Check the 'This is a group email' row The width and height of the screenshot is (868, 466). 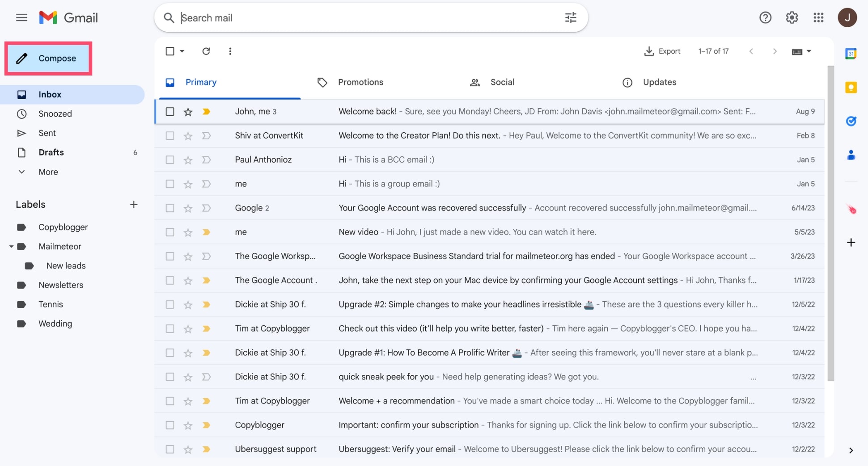(170, 184)
